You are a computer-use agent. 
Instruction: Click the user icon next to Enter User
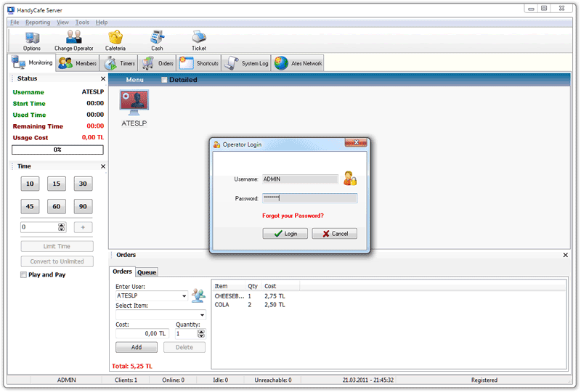pos(198,295)
